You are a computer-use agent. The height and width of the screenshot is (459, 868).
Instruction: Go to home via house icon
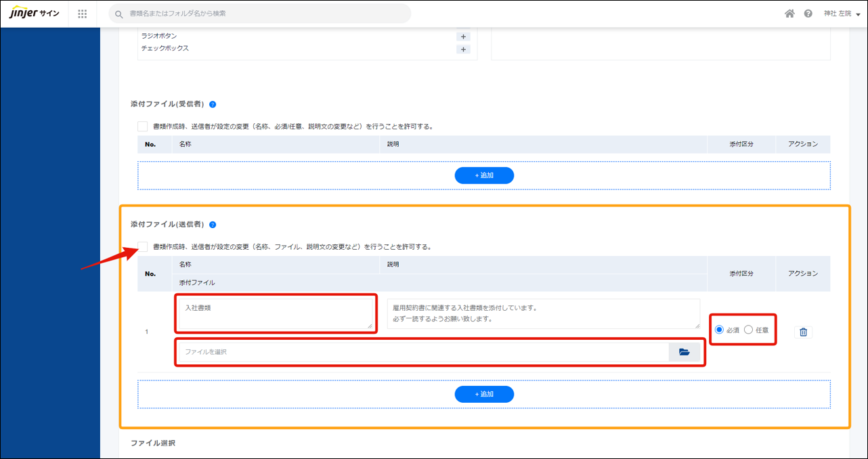point(789,14)
